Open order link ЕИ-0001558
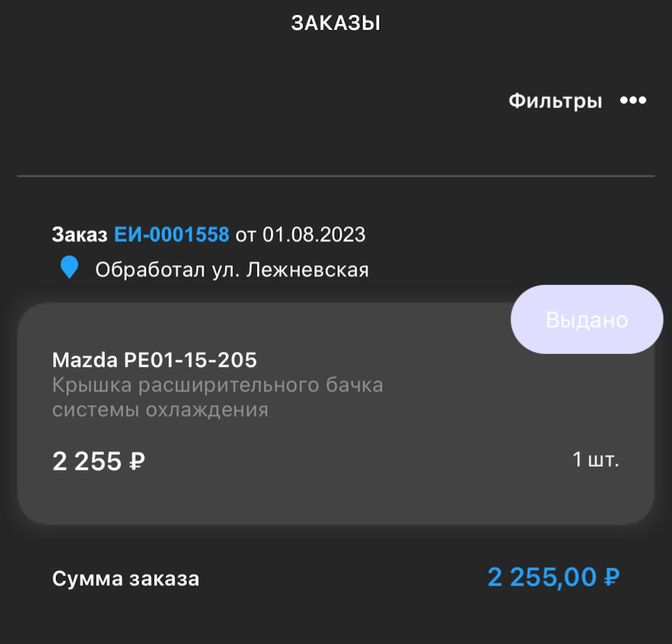Screen dimensions: 672x644 pos(171,235)
